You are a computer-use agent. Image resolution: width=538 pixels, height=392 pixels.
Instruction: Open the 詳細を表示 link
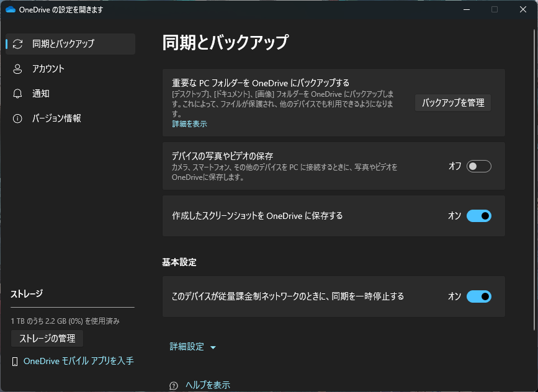point(189,124)
